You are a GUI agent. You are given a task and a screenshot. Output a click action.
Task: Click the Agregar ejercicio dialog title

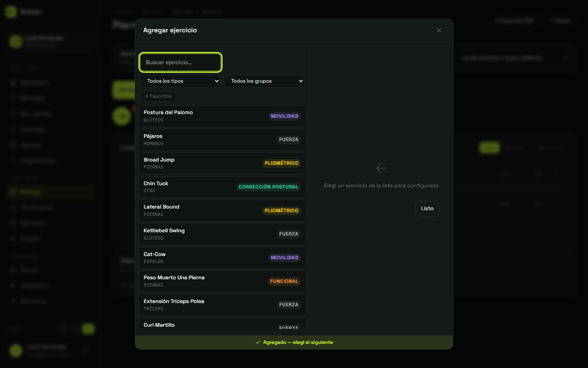pyautogui.click(x=170, y=30)
